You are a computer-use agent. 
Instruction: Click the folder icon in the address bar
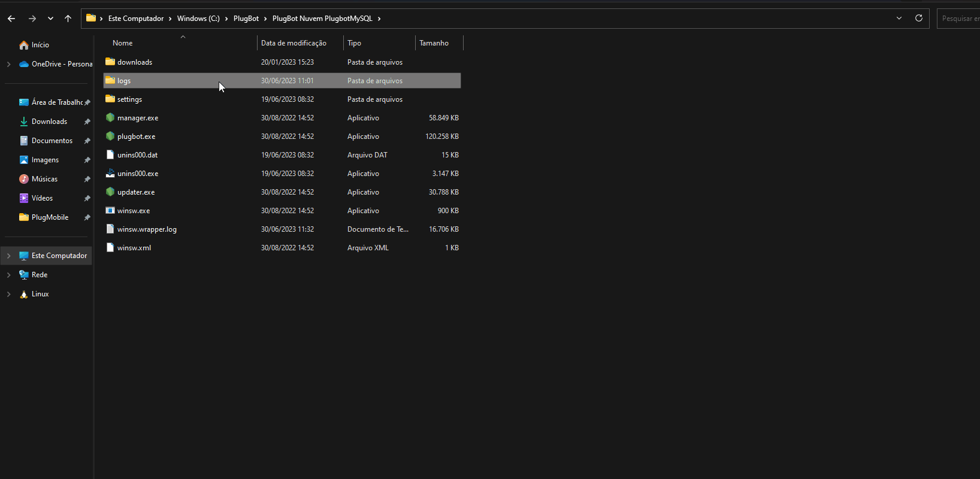click(91, 18)
